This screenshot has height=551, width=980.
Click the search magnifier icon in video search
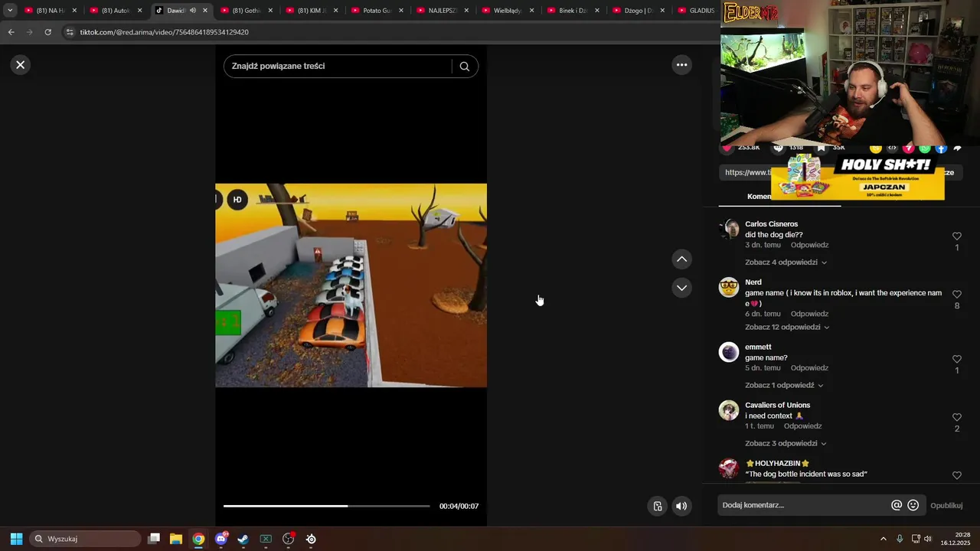point(465,67)
